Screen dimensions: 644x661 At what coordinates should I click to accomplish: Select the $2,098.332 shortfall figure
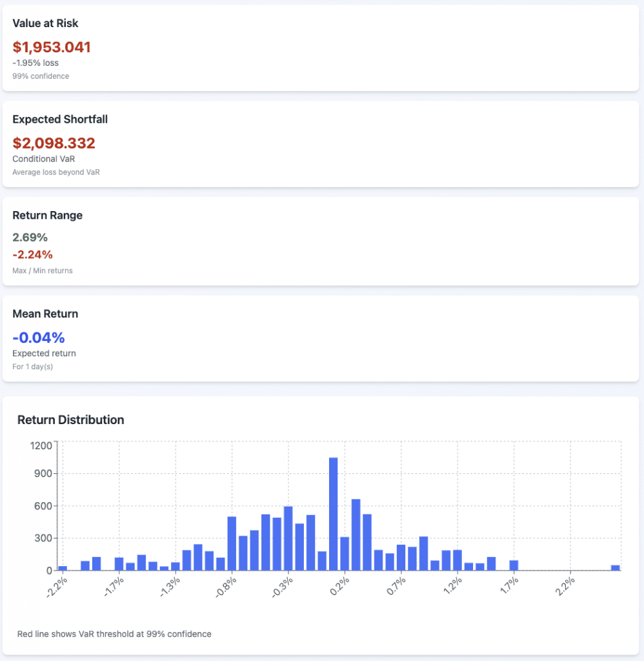[54, 143]
